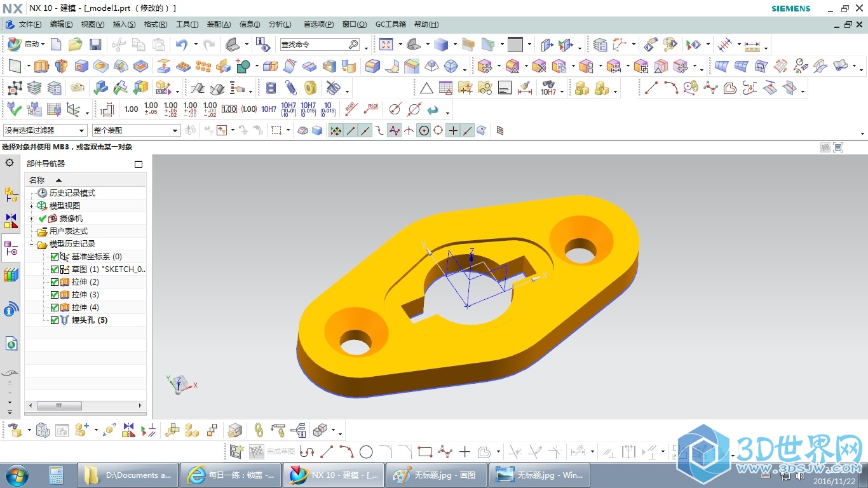868x488 pixels.
Task: Select the Revolve tool icon
Action: [61, 66]
